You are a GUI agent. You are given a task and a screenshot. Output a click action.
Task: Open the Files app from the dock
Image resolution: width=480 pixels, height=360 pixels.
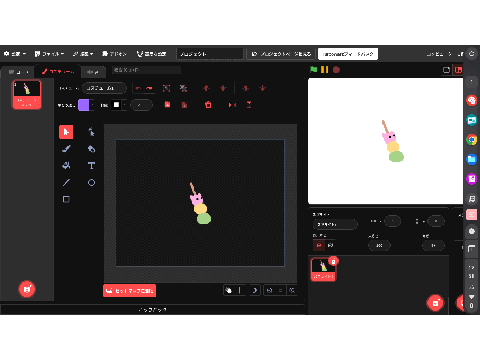[x=472, y=159]
